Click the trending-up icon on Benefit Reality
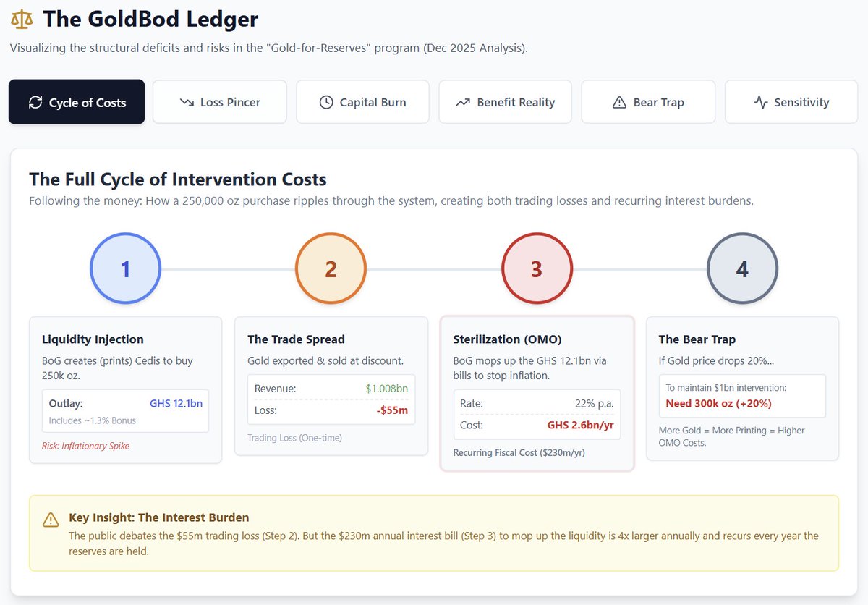The height and width of the screenshot is (605, 868). [x=463, y=103]
